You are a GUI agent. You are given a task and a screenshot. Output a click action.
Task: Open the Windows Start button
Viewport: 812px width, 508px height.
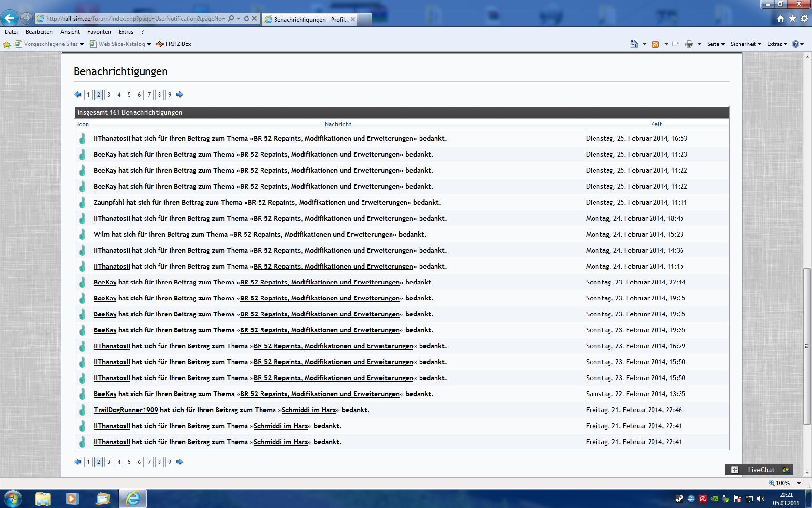pyautogui.click(x=13, y=498)
